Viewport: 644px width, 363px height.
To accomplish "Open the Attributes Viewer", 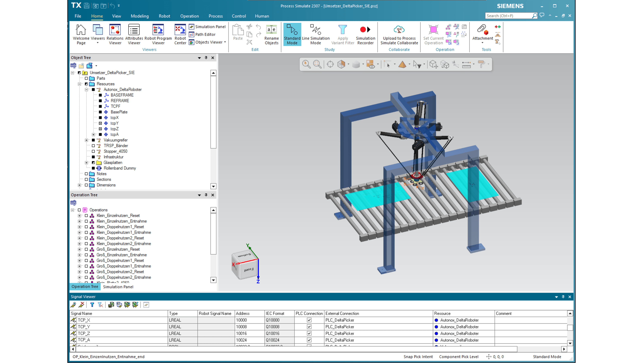I will point(134,34).
